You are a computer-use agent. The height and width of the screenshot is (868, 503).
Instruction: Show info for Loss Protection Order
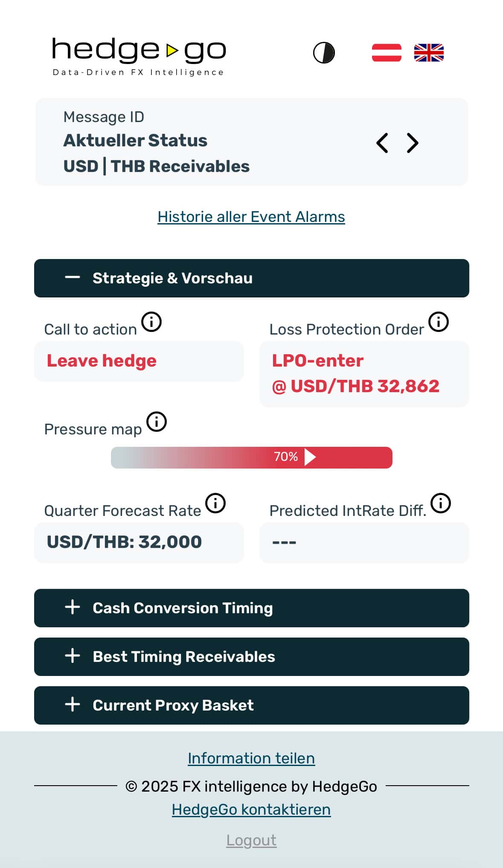(439, 322)
